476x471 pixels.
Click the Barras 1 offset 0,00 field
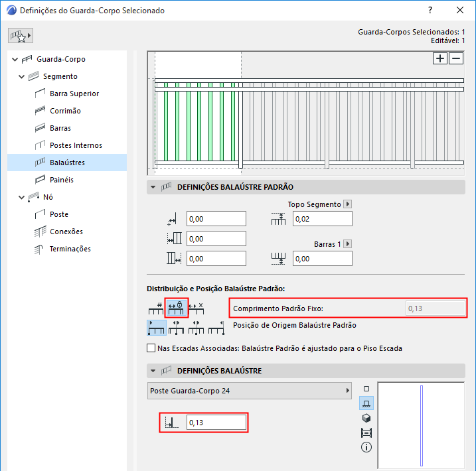click(x=323, y=259)
